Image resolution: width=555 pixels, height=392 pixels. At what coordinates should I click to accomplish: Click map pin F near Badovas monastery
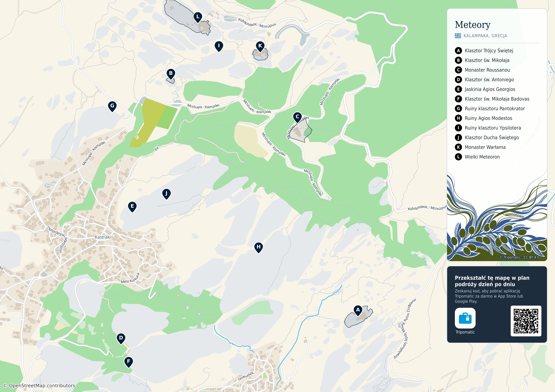[x=129, y=362]
